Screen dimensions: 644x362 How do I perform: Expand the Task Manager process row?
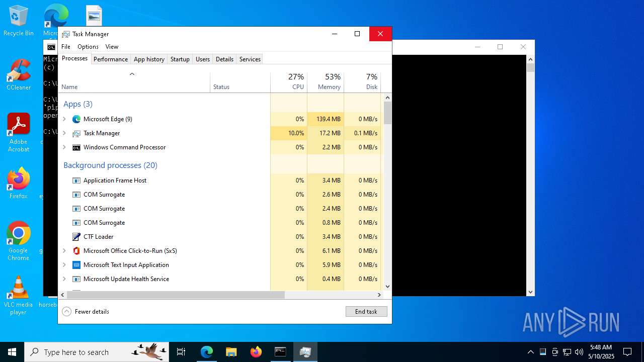(64, 133)
